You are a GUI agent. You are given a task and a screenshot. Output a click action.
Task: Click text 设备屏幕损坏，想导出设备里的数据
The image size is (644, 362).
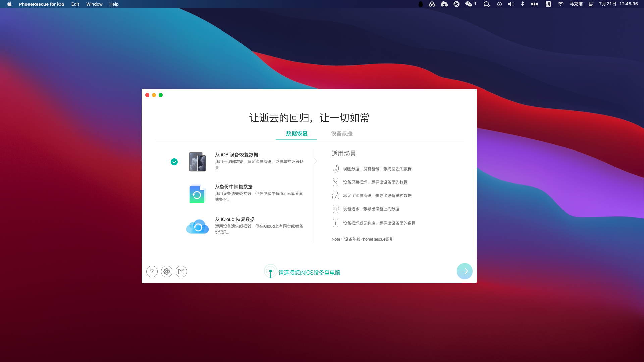(375, 182)
